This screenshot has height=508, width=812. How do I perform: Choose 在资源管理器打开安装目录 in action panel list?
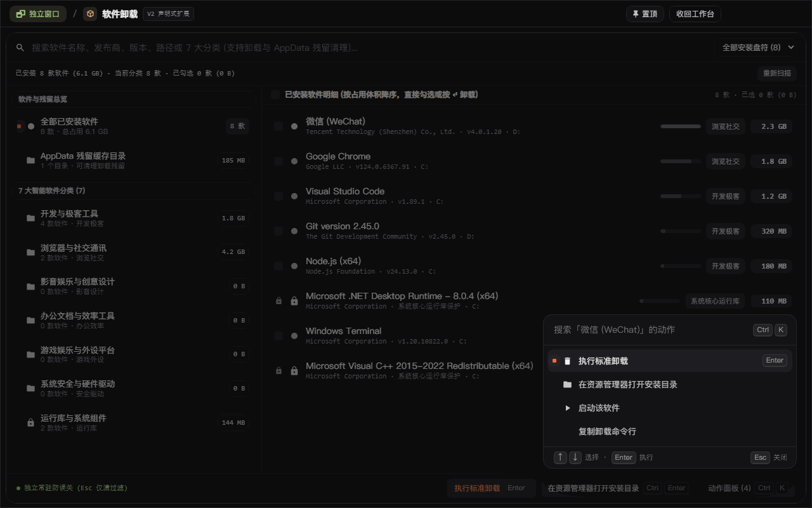coord(670,384)
